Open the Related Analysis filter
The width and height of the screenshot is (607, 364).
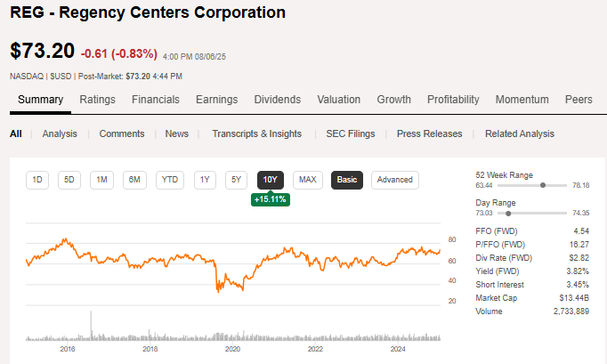tap(519, 133)
